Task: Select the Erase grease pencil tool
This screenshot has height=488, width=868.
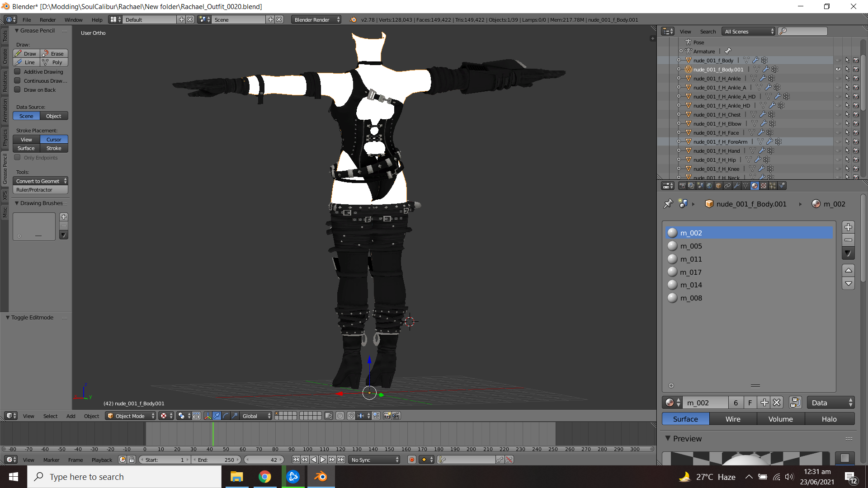Action: (x=54, y=53)
